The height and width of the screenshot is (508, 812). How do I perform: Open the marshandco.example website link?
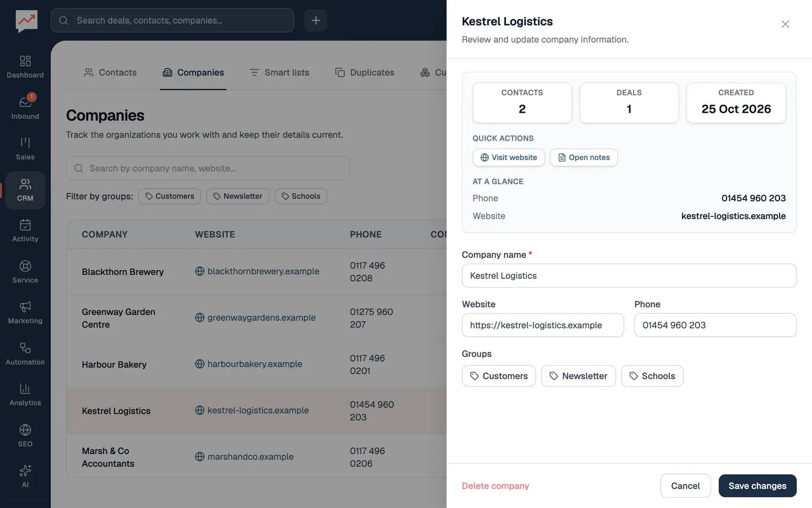(x=250, y=457)
